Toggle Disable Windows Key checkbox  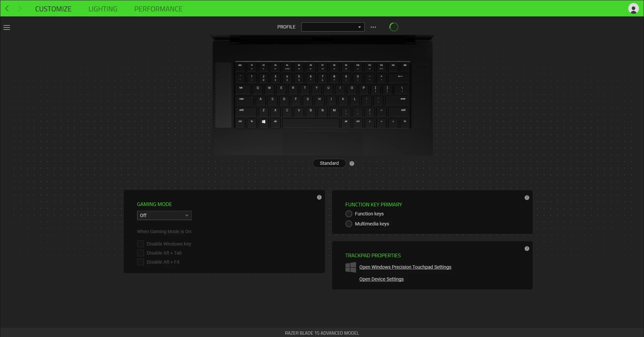[141, 244]
